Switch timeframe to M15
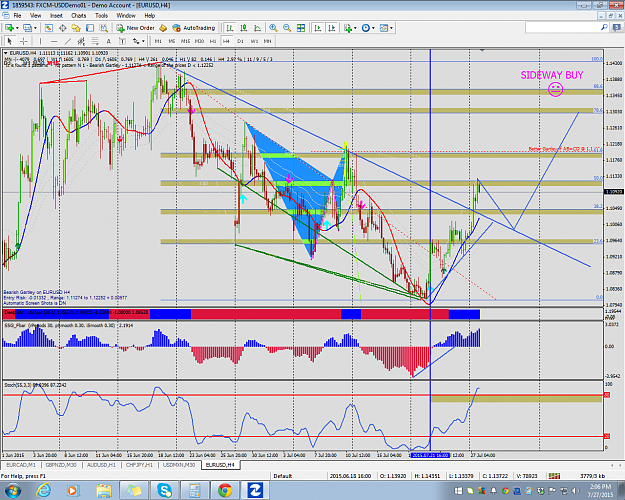The image size is (625, 500). point(185,41)
